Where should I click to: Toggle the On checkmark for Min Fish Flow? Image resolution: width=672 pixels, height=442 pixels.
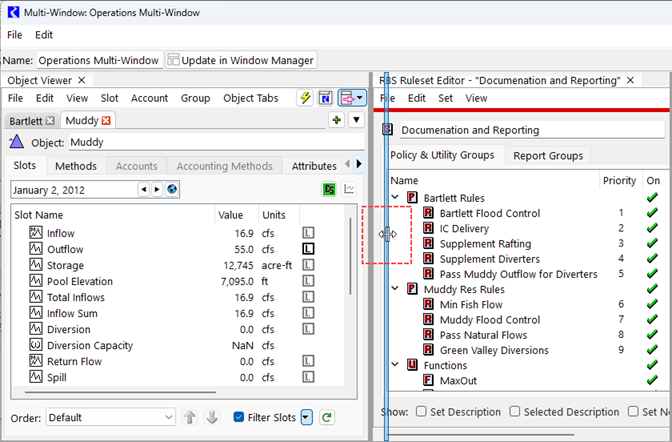tap(652, 304)
